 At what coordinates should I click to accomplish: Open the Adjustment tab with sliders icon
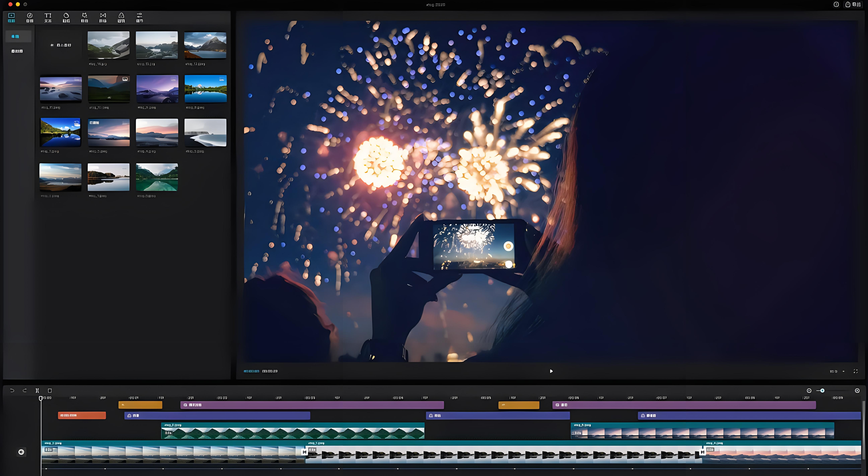tap(139, 18)
